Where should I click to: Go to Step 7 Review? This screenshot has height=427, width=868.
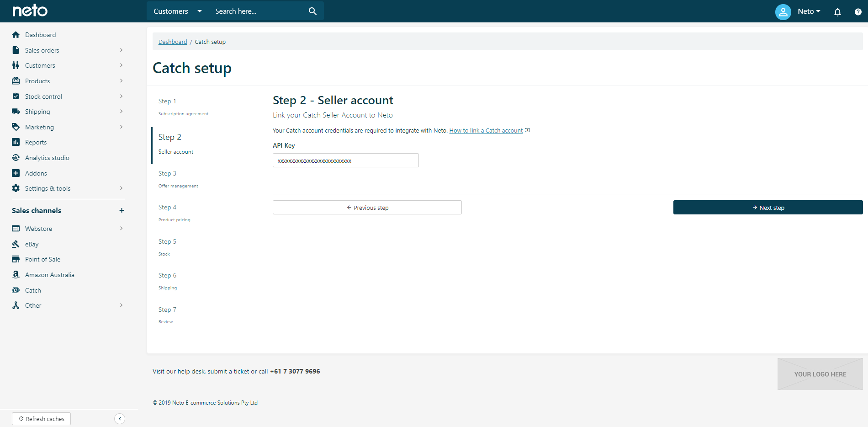(x=167, y=315)
